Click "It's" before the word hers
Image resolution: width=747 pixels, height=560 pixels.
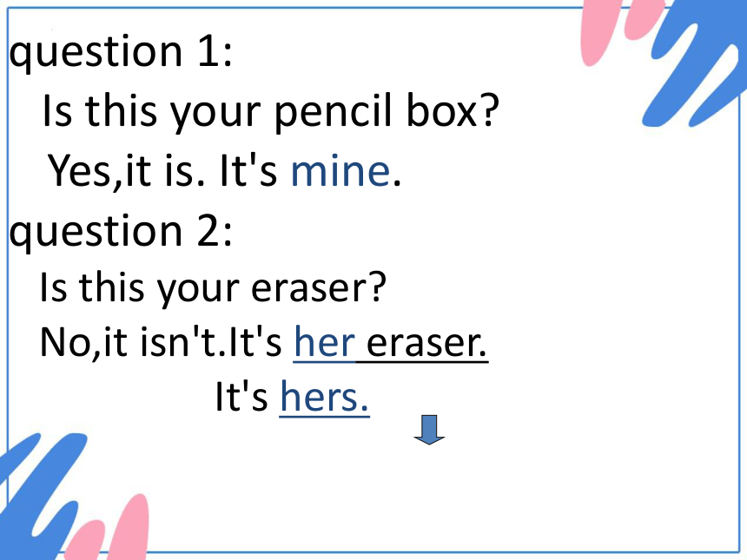[241, 397]
